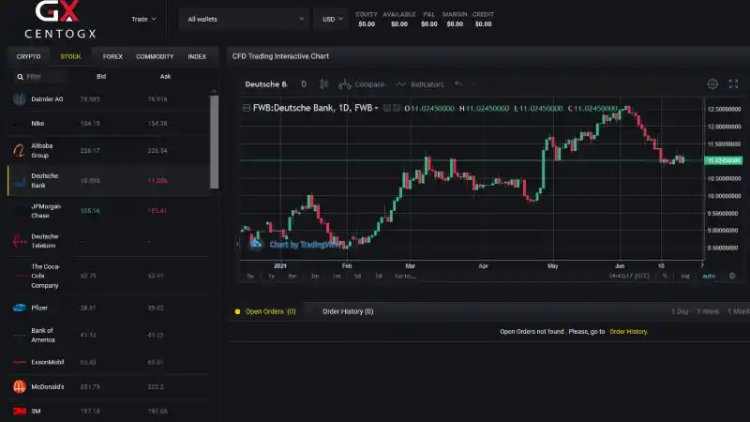Click the Deutsche Telekom logo icon
This screenshot has height=422, width=750.
coord(19,241)
